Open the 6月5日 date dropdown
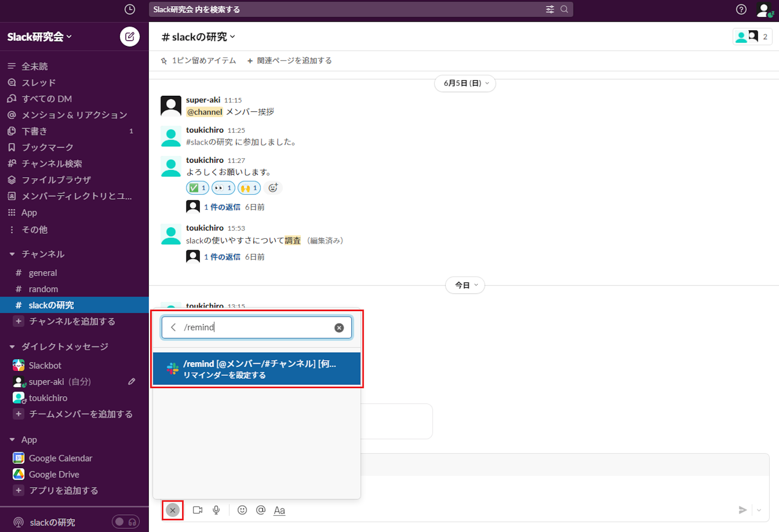The width and height of the screenshot is (779, 532). 465,83
